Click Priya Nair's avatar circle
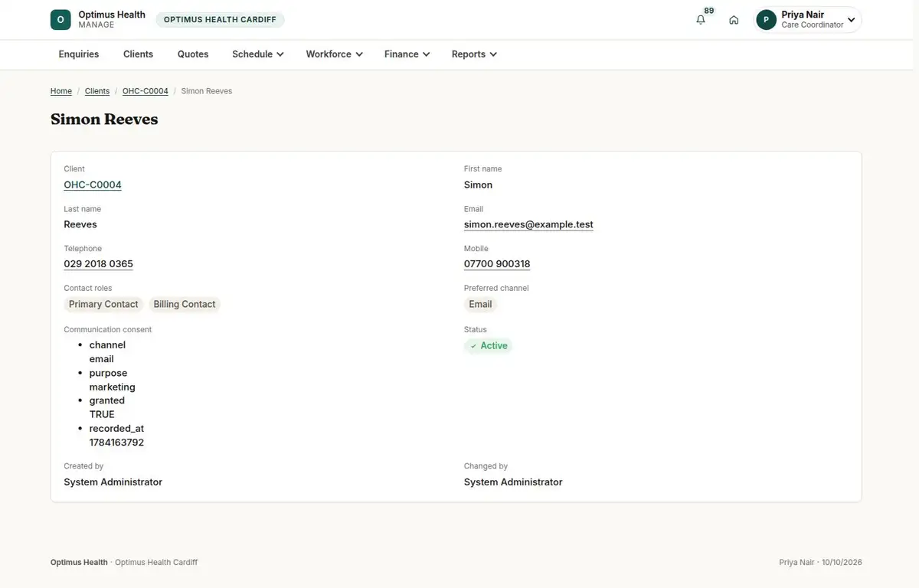The height and width of the screenshot is (588, 919). [766, 20]
